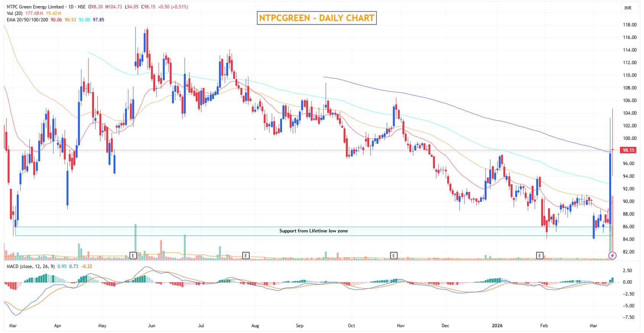Click the Aug label on time axis
The height and width of the screenshot is (333, 644).
coord(255,326)
